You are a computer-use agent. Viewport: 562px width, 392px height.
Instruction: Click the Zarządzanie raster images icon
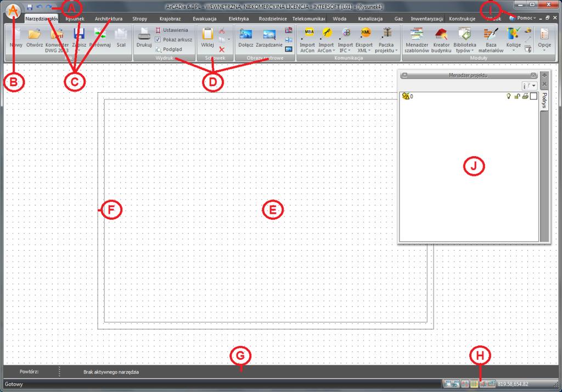(269, 35)
